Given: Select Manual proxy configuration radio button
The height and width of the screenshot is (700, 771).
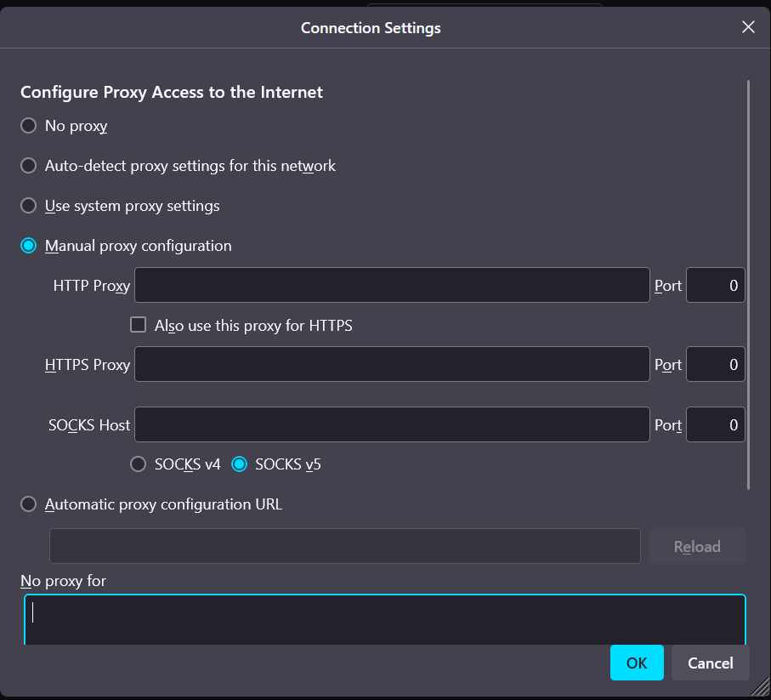Looking at the screenshot, I should pos(29,246).
